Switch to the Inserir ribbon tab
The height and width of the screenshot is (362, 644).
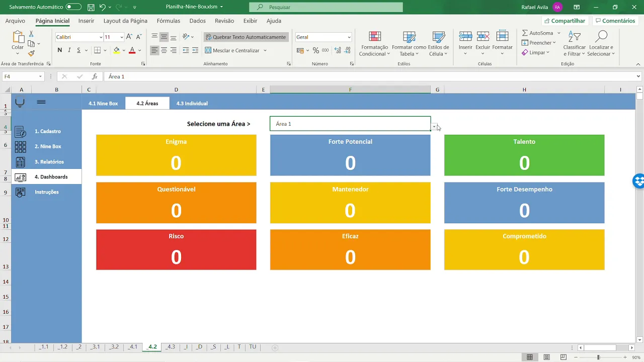click(86, 21)
